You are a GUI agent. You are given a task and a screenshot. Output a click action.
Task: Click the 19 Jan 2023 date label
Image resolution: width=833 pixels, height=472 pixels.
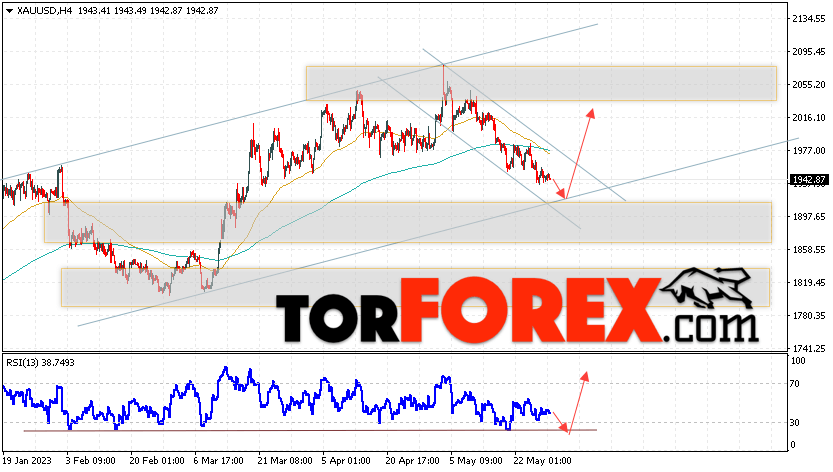pyautogui.click(x=28, y=460)
